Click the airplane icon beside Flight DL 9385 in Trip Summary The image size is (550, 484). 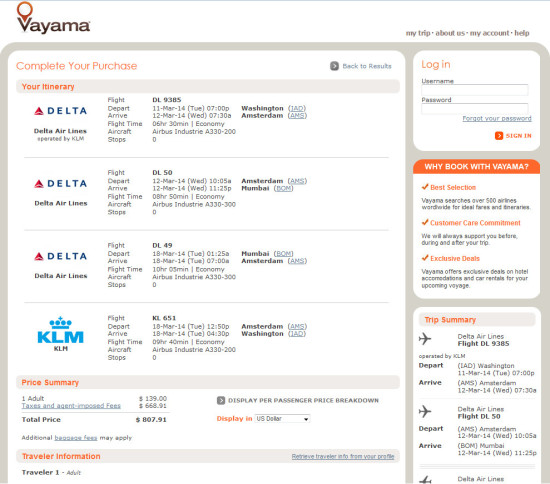point(425,339)
